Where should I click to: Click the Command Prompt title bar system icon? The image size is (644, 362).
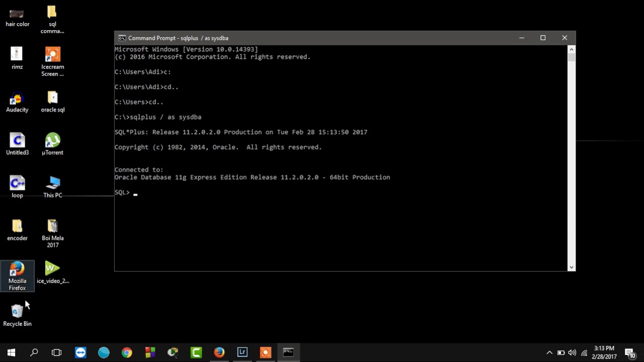(x=122, y=38)
